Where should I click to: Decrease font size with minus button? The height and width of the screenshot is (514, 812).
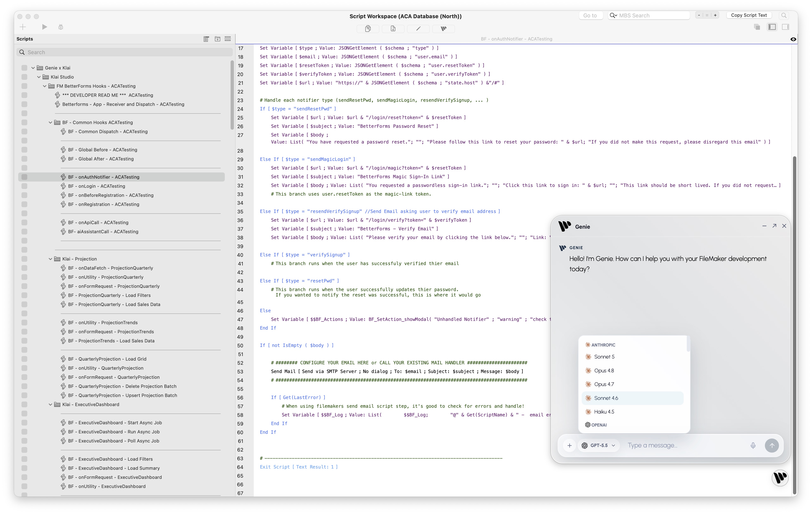(x=699, y=15)
